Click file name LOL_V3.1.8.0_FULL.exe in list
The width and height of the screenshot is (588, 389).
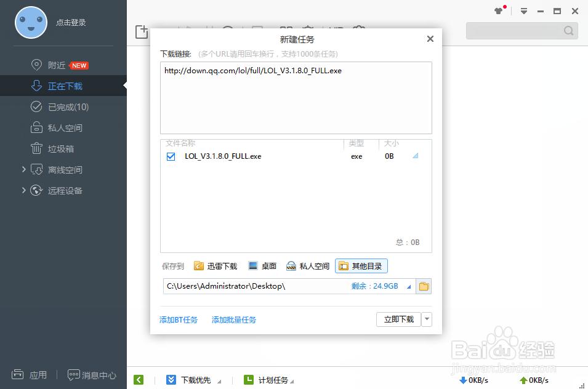[223, 156]
